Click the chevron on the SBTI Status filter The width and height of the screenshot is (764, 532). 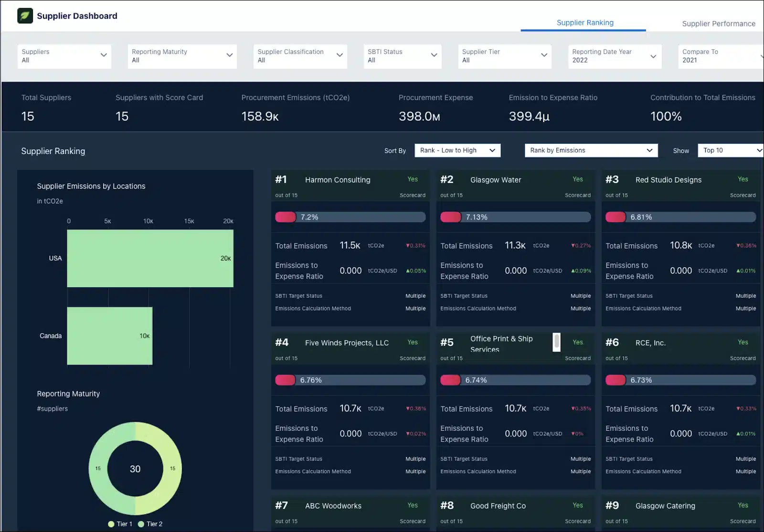[434, 55]
